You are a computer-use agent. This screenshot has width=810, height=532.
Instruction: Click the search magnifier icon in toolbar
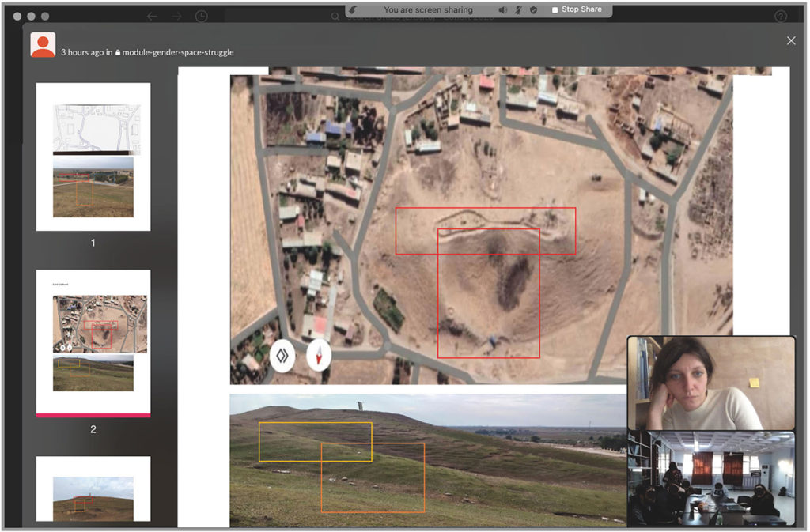[x=335, y=17]
